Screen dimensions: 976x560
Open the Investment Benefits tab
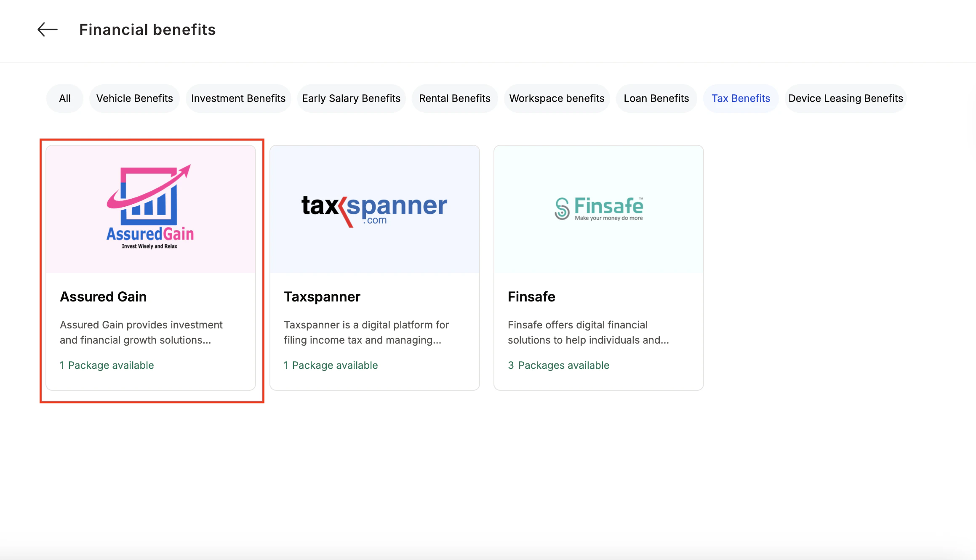point(238,99)
